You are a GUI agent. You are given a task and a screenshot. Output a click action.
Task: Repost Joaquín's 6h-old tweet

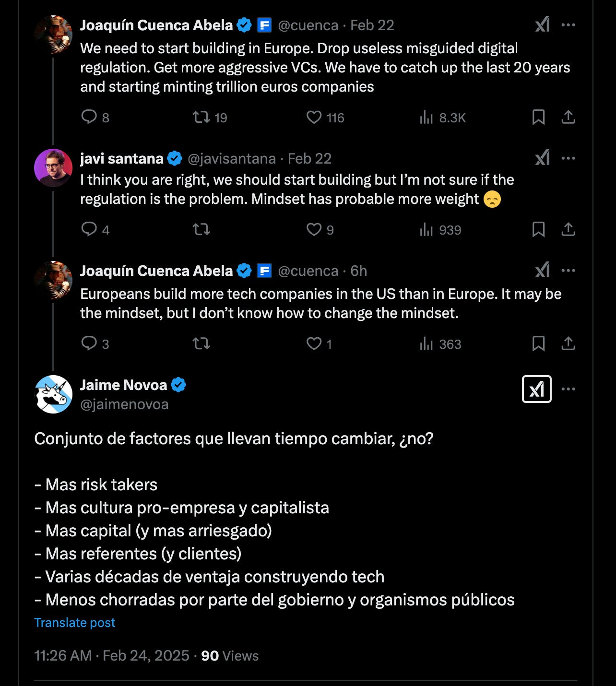(201, 343)
